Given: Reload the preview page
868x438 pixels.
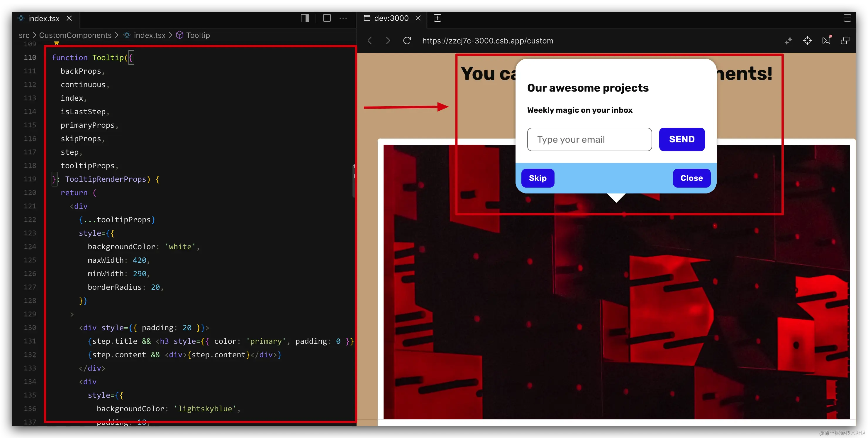Looking at the screenshot, I should pyautogui.click(x=407, y=41).
